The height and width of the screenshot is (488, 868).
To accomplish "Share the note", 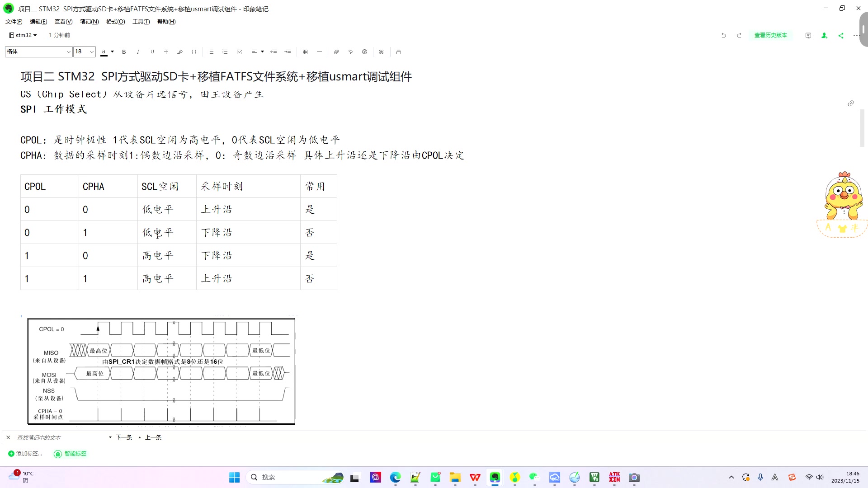I will tap(840, 35).
